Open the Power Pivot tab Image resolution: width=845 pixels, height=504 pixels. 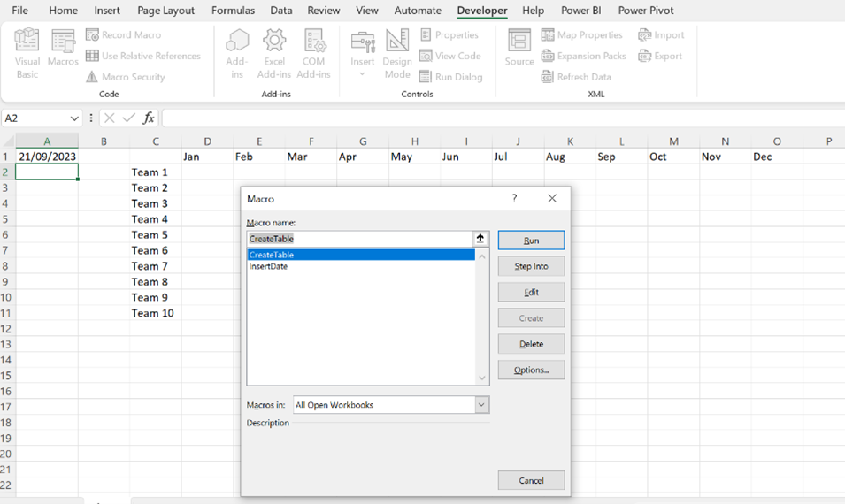click(646, 11)
